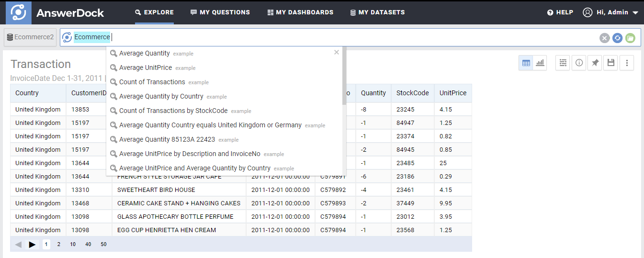Sort by the Quantity column header
This screenshot has width=644, height=258.
pyautogui.click(x=373, y=93)
